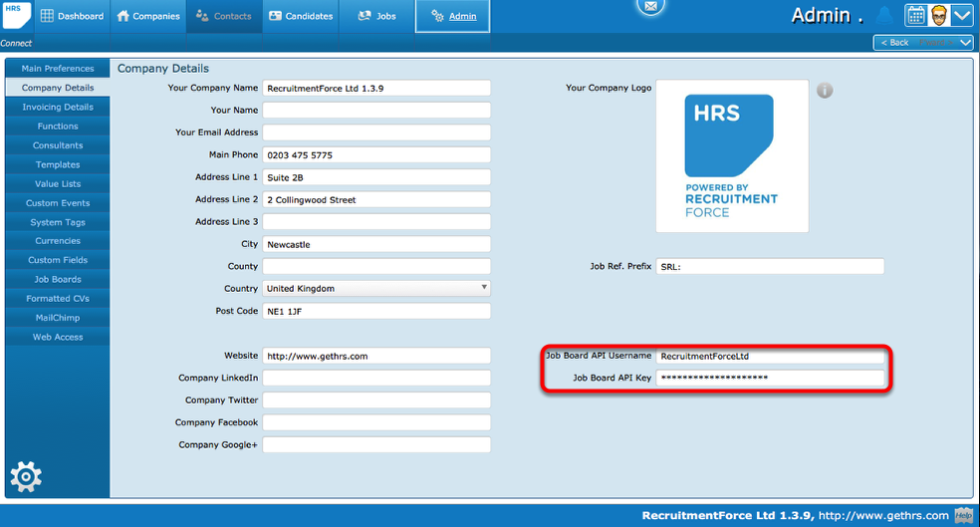
Task: Edit the Job Ref. Prefix field
Action: (770, 266)
